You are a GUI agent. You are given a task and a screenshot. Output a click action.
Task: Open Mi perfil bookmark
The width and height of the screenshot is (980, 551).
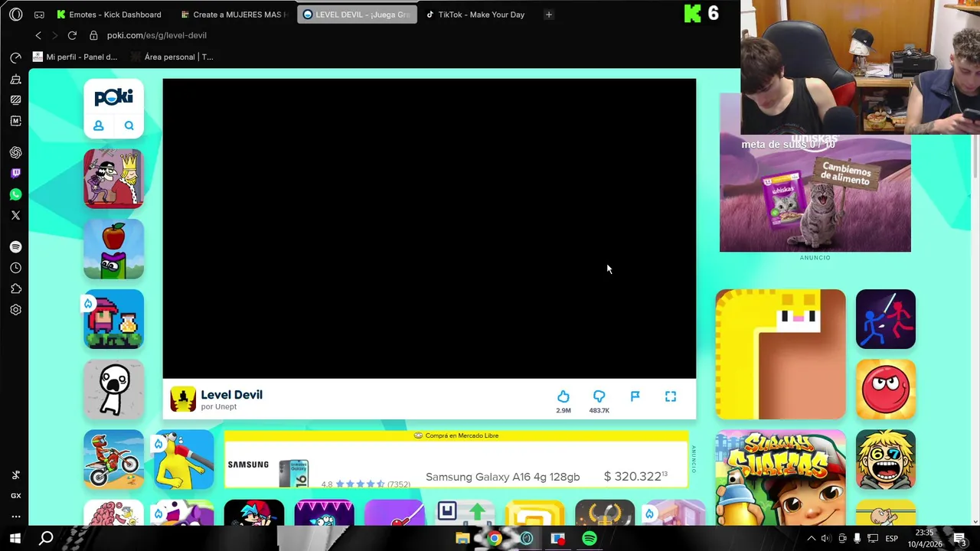(x=75, y=57)
